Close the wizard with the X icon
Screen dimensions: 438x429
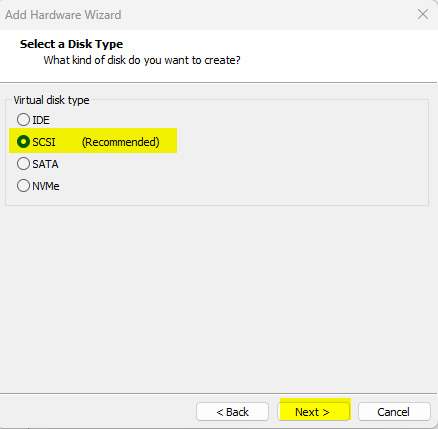point(423,14)
